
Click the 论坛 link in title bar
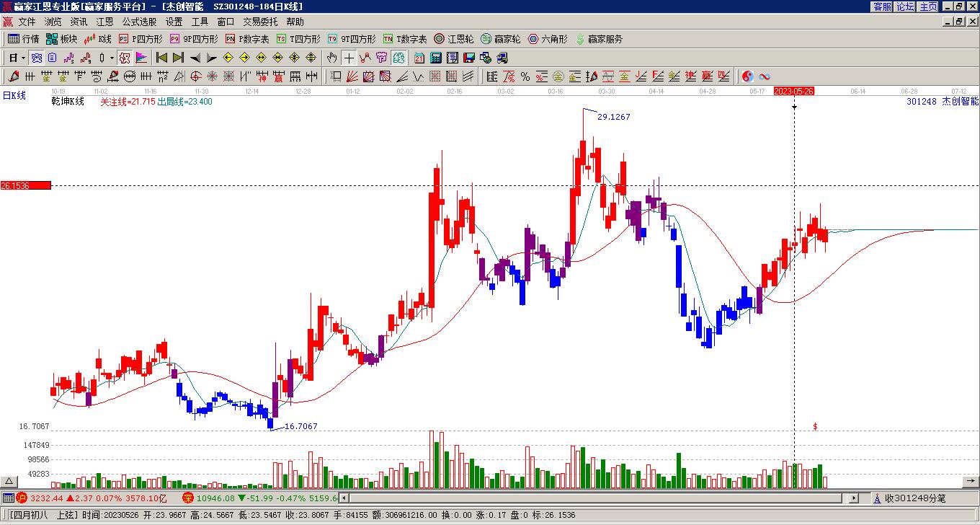click(x=905, y=6)
